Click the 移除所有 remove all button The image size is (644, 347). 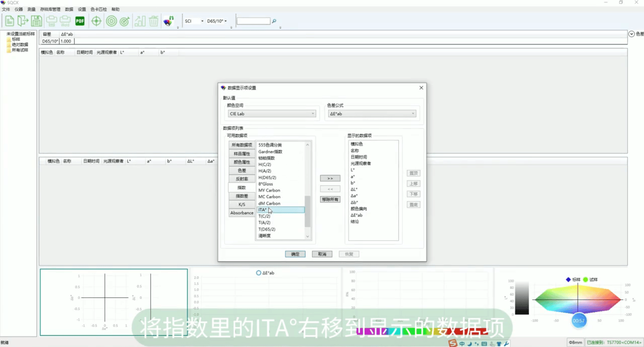[x=330, y=199]
